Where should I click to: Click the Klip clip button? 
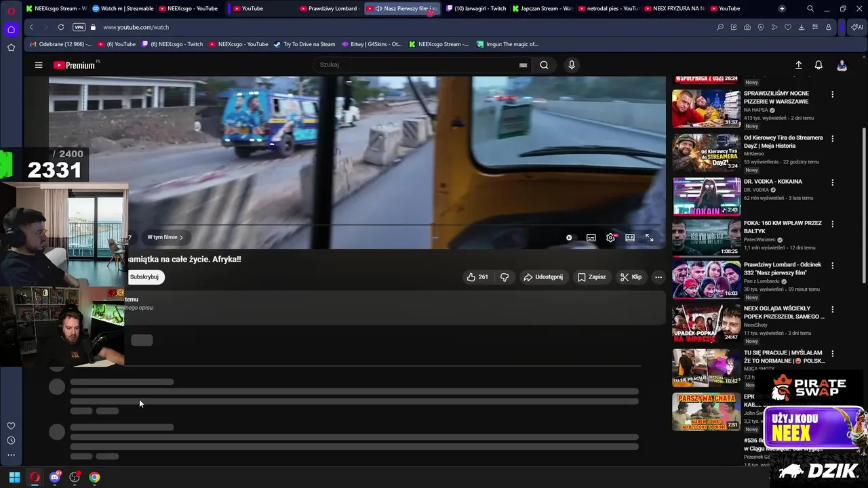click(631, 277)
